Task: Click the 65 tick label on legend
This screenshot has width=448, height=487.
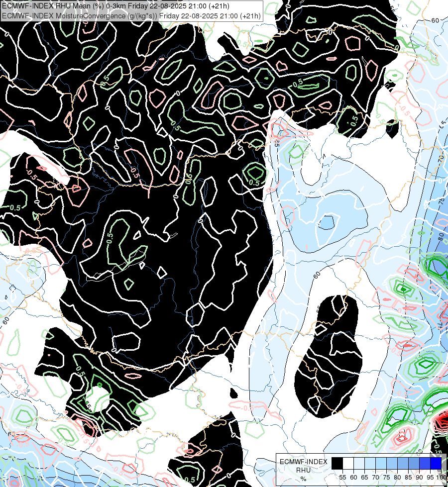Action: [364, 478]
